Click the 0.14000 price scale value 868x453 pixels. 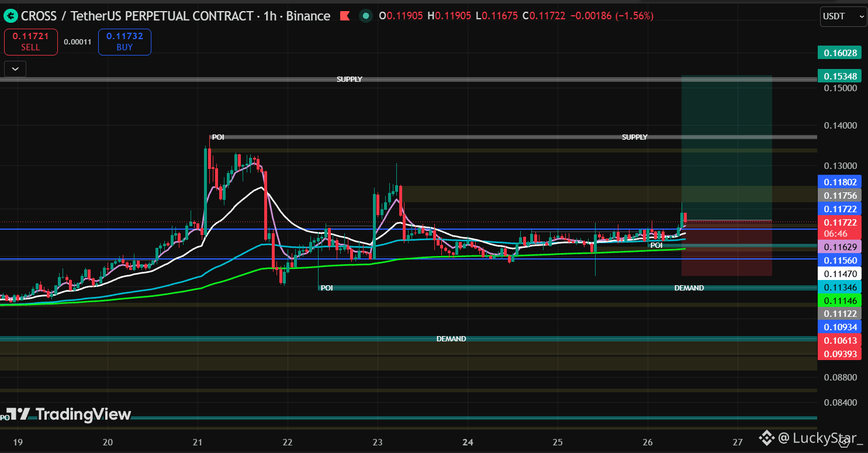tap(840, 125)
